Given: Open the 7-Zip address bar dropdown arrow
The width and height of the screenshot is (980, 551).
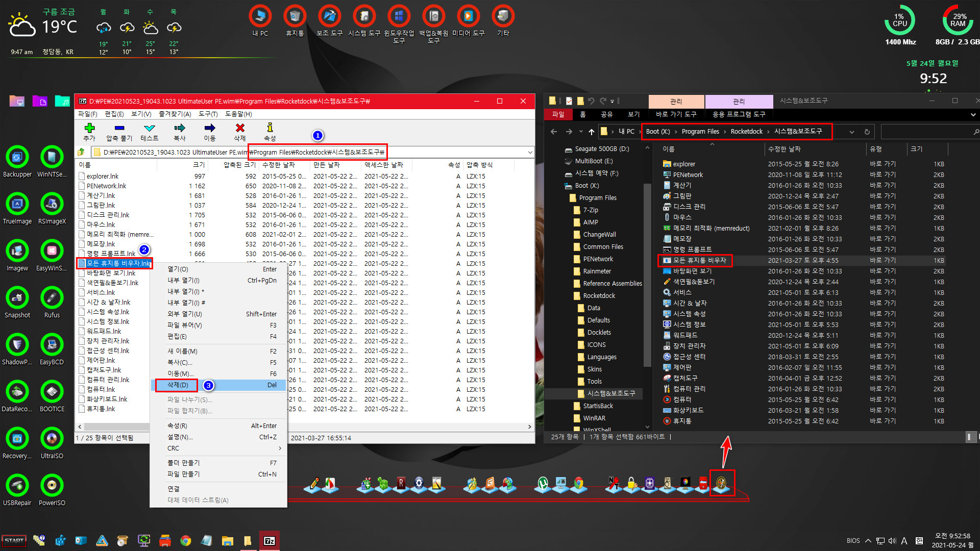Looking at the screenshot, I should pyautogui.click(x=530, y=152).
